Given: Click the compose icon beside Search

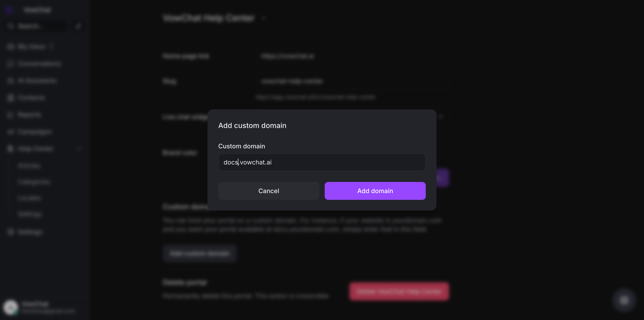Looking at the screenshot, I should pos(78,26).
